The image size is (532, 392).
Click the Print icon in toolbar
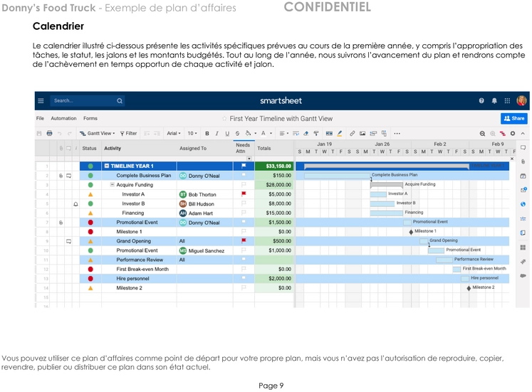pos(50,133)
